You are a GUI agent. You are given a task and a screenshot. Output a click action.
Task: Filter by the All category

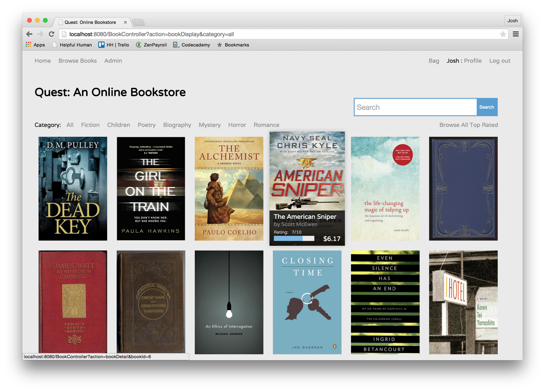click(70, 125)
